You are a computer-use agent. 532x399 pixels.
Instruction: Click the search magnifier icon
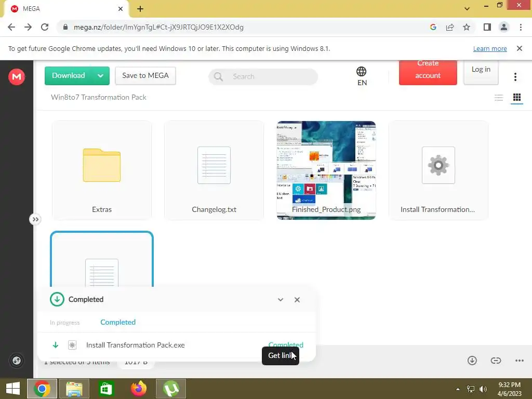pos(219,77)
